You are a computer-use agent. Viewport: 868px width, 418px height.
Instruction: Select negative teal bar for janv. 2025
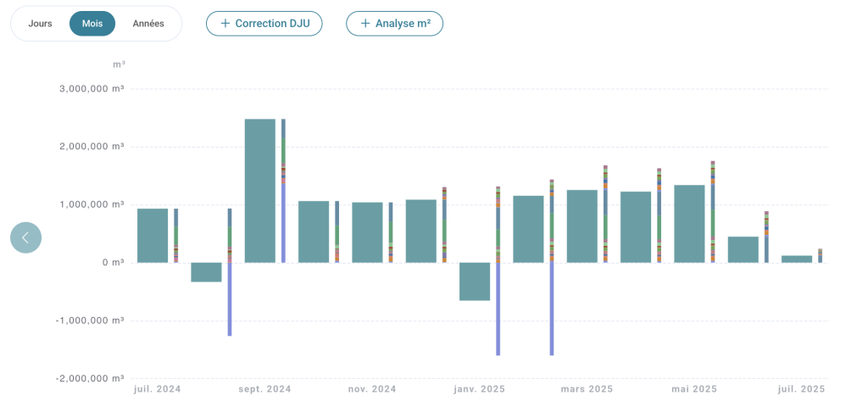[475, 281]
